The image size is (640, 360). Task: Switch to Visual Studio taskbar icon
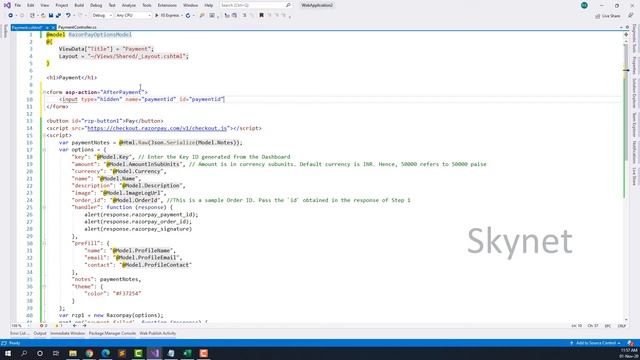[154, 353]
